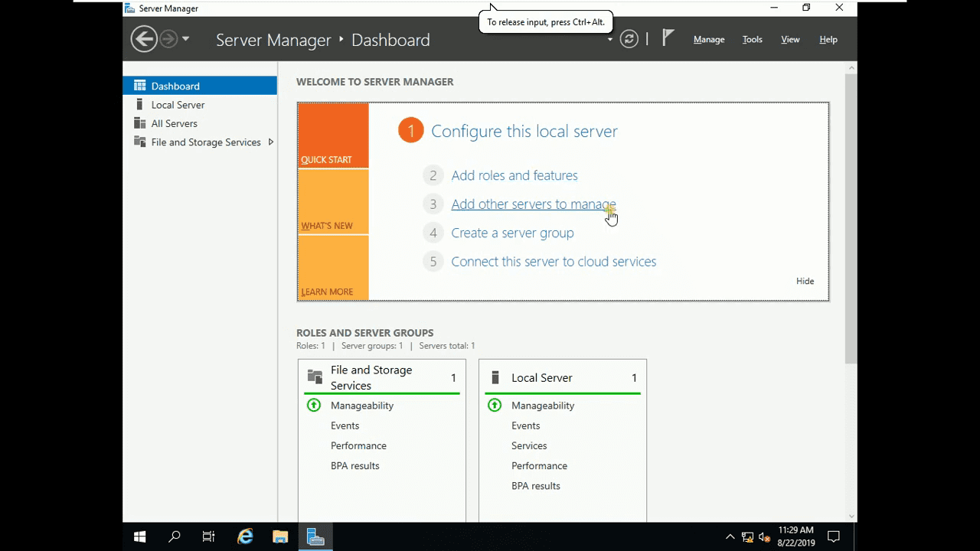The width and height of the screenshot is (980, 551).
Task: Click the File and Storage Services sidebar icon
Action: [139, 142]
